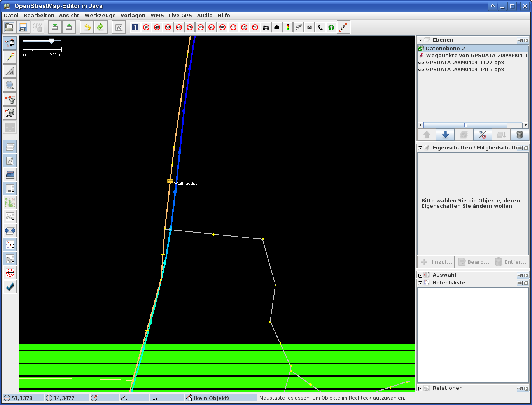Click the map zoom slider handle

pyautogui.click(x=51, y=41)
